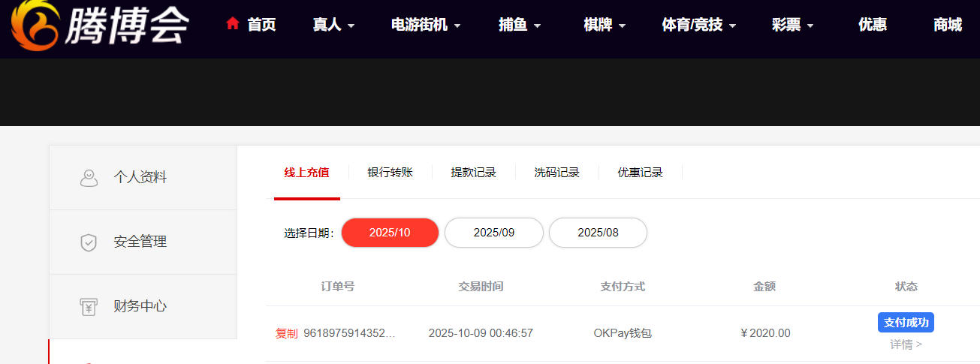Select the 2025/10 date filter
980x364 pixels.
tap(390, 233)
